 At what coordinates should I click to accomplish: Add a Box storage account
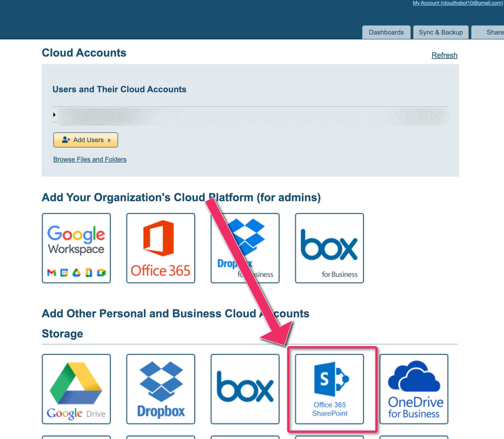coord(245,389)
